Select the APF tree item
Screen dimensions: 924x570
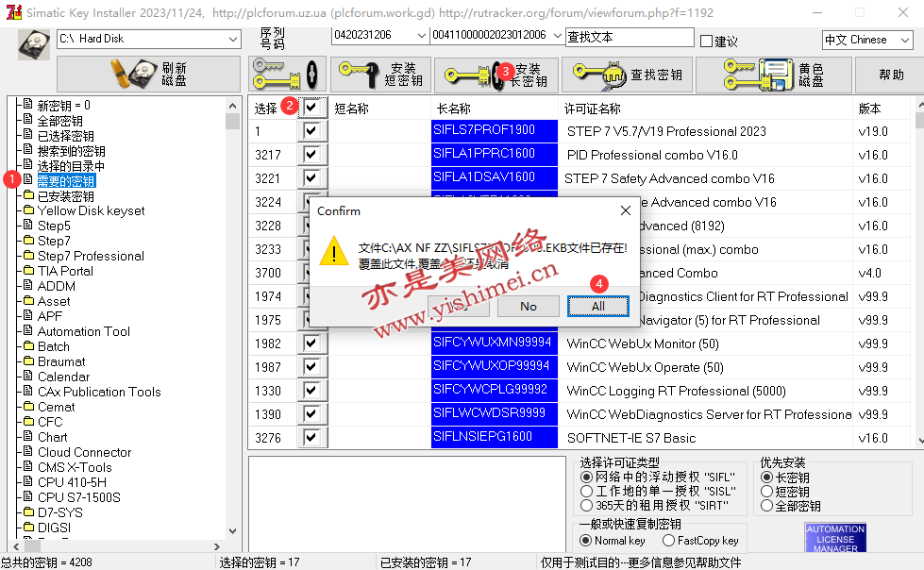coord(49,316)
